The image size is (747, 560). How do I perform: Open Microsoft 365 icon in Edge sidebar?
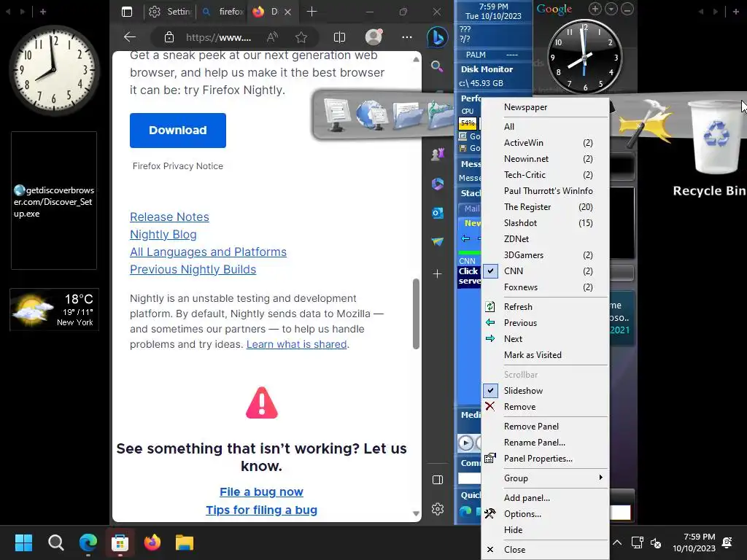[438, 183]
